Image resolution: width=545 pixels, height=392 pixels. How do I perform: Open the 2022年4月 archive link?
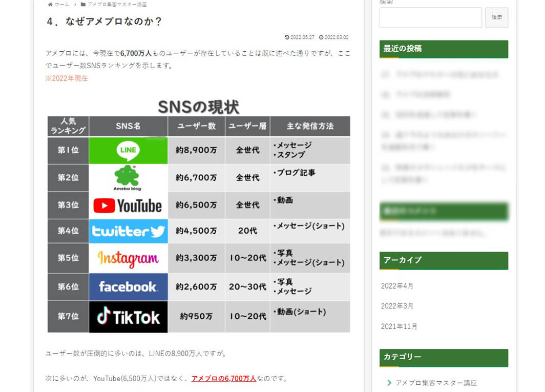point(397,286)
